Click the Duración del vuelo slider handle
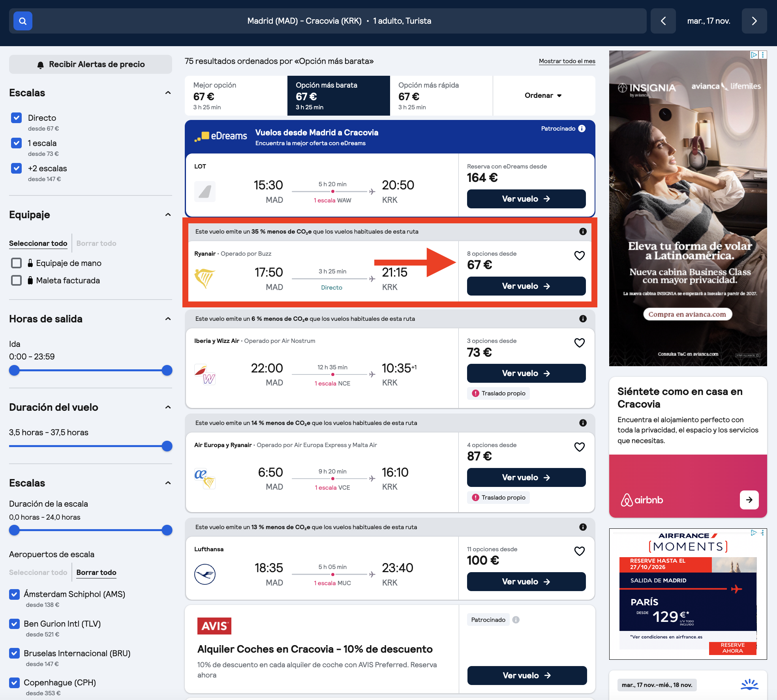777x700 pixels. pos(167,446)
